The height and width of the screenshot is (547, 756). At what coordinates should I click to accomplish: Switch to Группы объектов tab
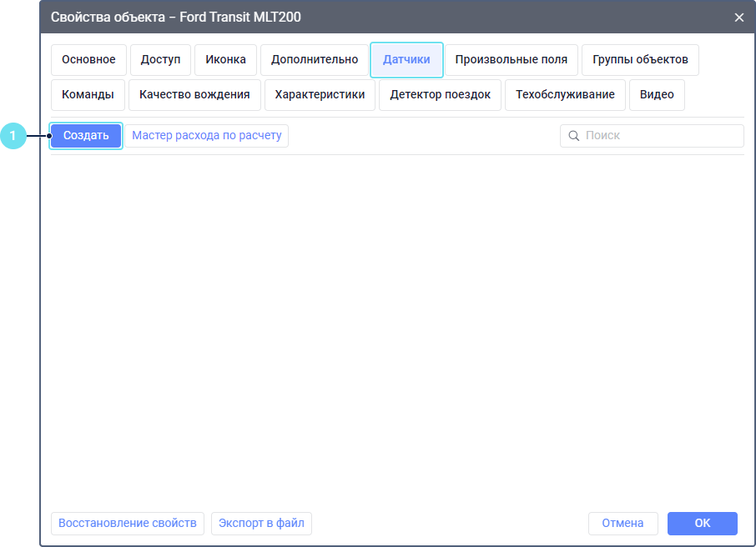click(x=640, y=60)
